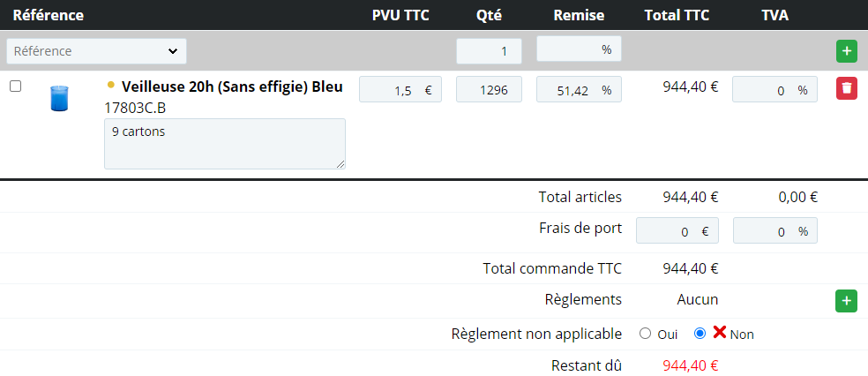Viewport: 868px width, 376px height.
Task: Open the Référence dropdown
Action: pos(96,51)
